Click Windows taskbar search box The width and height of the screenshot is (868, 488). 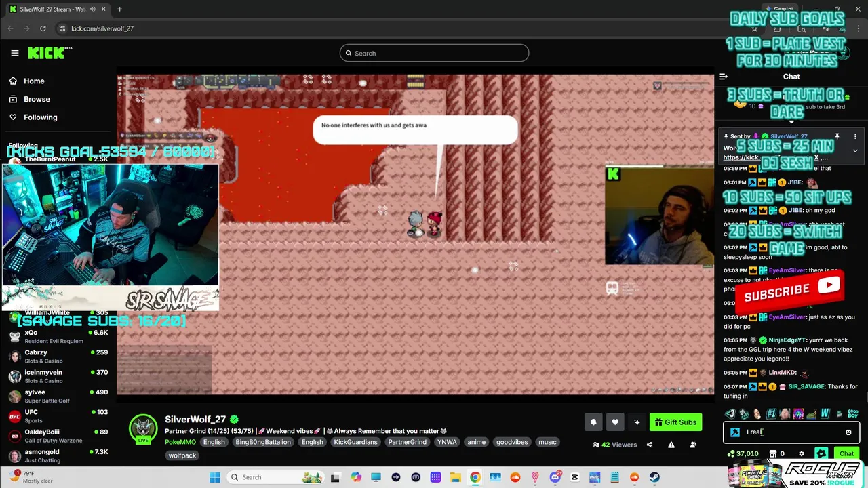pos(275,477)
